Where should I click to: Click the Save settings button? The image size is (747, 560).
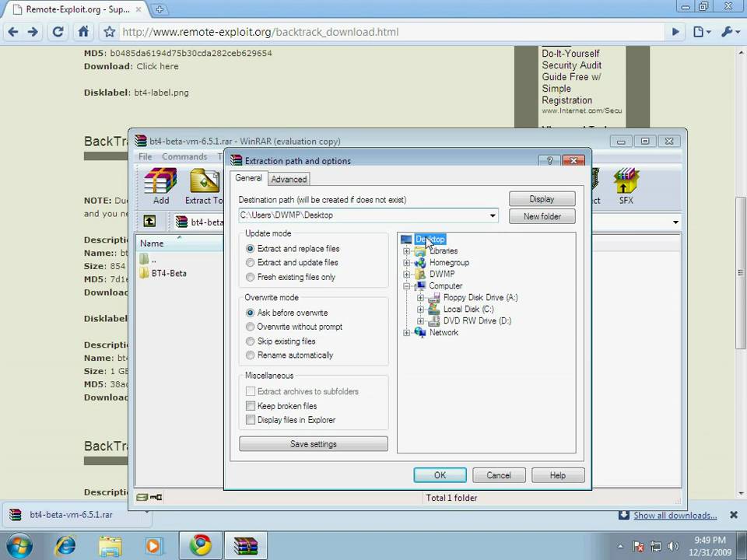314,444
